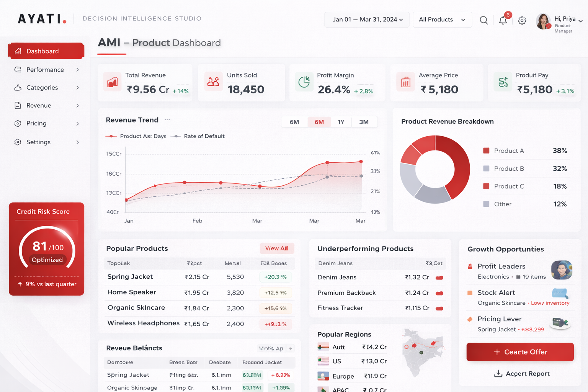Click the View All popular products button
This screenshot has width=588, height=392.
[x=277, y=248]
